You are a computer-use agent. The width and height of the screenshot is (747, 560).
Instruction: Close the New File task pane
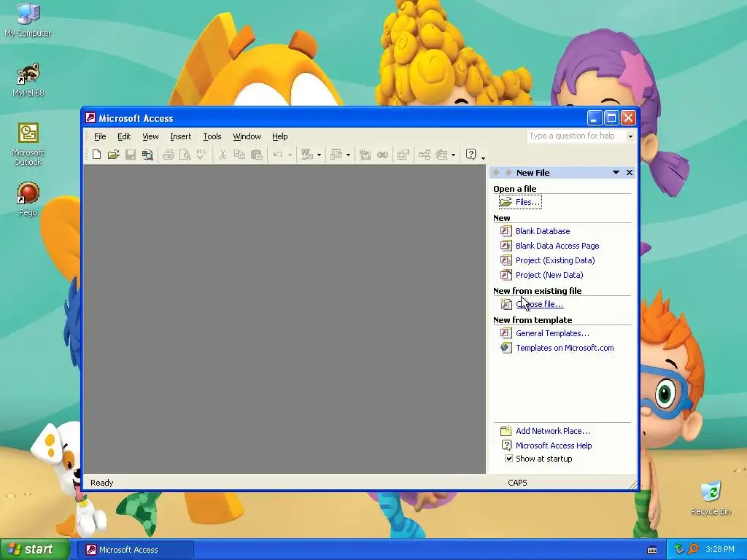630,172
